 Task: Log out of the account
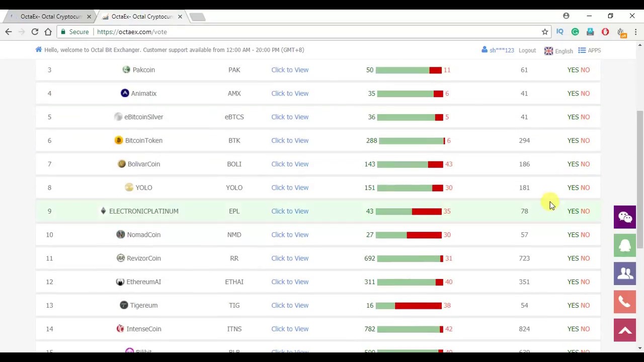(527, 50)
